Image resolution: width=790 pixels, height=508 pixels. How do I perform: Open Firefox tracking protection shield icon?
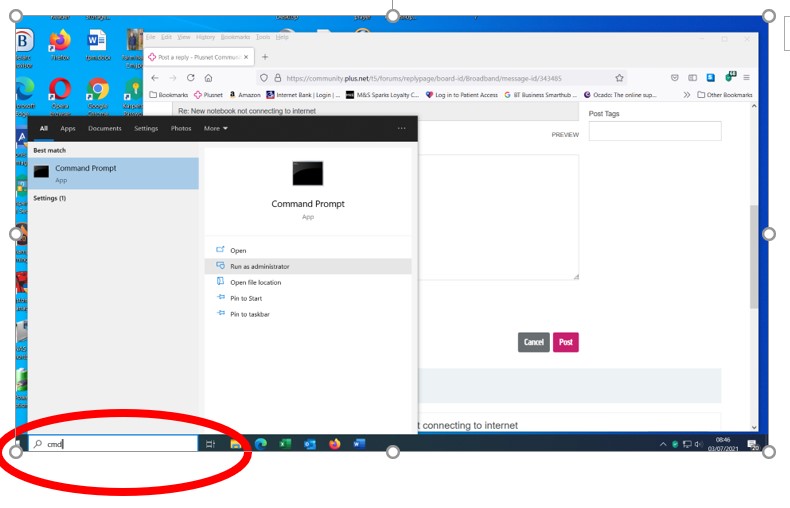(x=264, y=78)
